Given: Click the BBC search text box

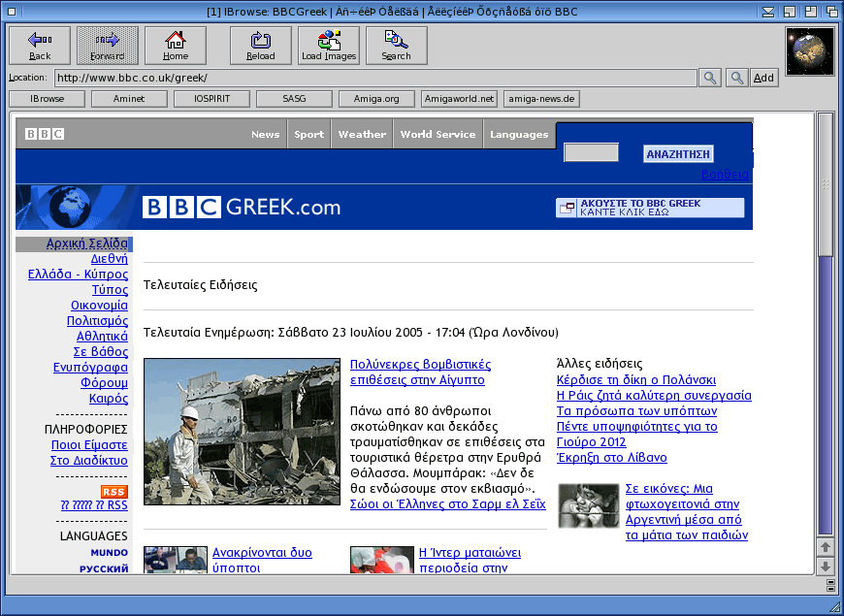Looking at the screenshot, I should [591, 153].
